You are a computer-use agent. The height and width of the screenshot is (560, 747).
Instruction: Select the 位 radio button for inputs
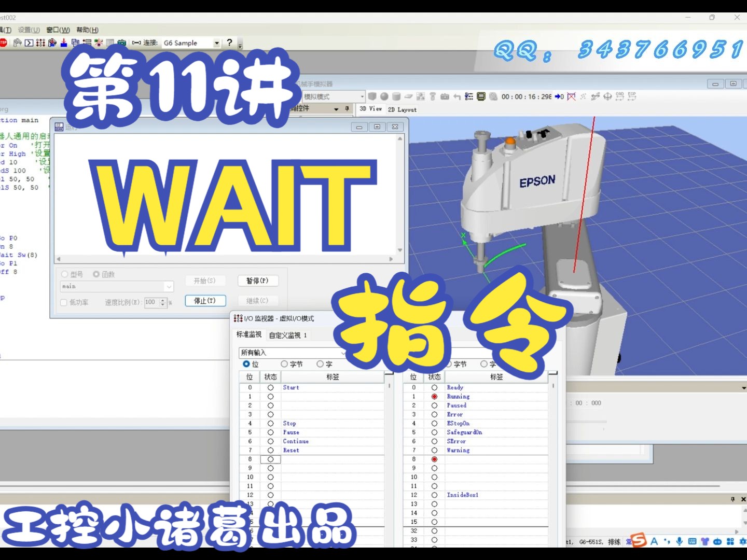246,364
